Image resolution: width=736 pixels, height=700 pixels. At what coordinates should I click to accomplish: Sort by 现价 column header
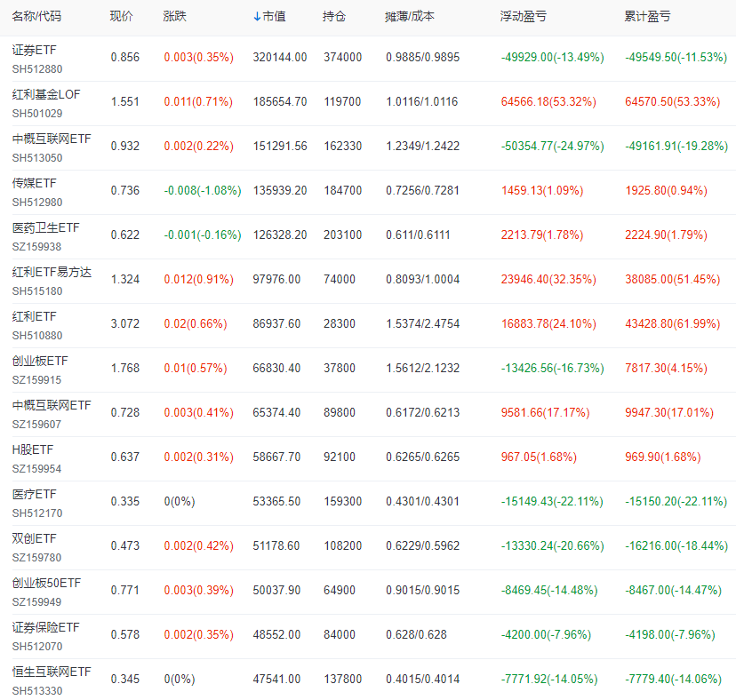tap(122, 16)
